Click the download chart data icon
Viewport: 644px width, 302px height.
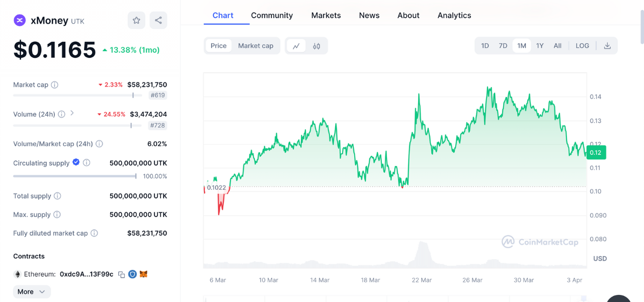607,46
